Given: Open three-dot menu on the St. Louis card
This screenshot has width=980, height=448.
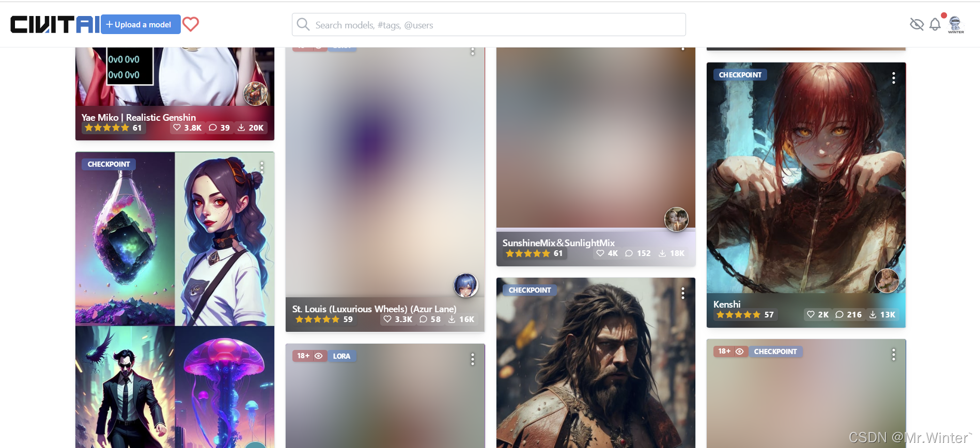Looking at the screenshot, I should 472,51.
